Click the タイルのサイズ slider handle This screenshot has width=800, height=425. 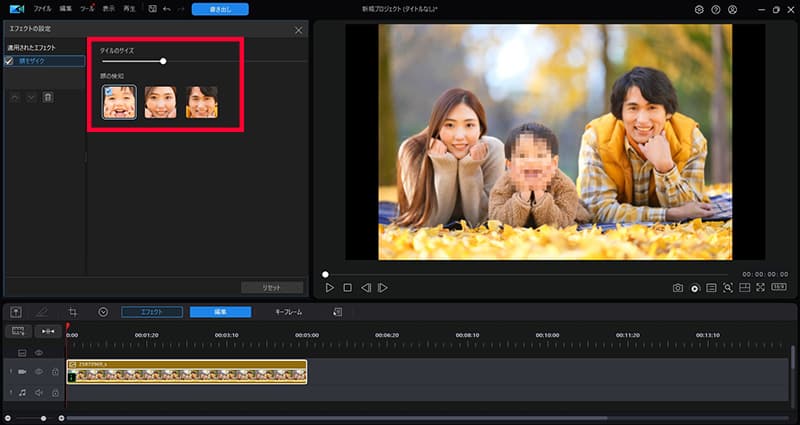[x=163, y=61]
